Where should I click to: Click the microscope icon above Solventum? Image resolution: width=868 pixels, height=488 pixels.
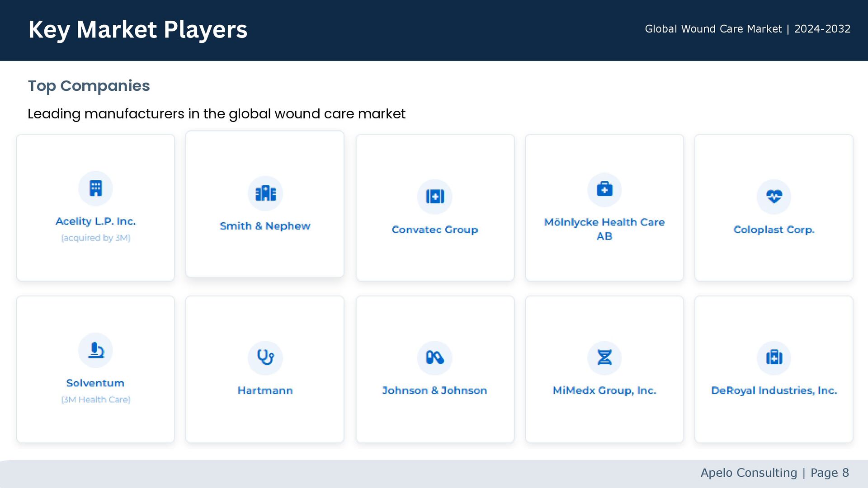[95, 350]
